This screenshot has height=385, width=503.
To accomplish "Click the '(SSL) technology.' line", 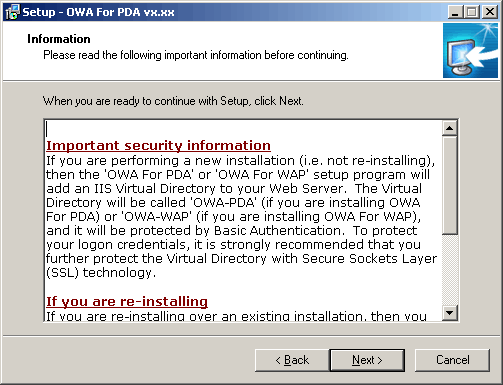I will pyautogui.click(x=101, y=273).
